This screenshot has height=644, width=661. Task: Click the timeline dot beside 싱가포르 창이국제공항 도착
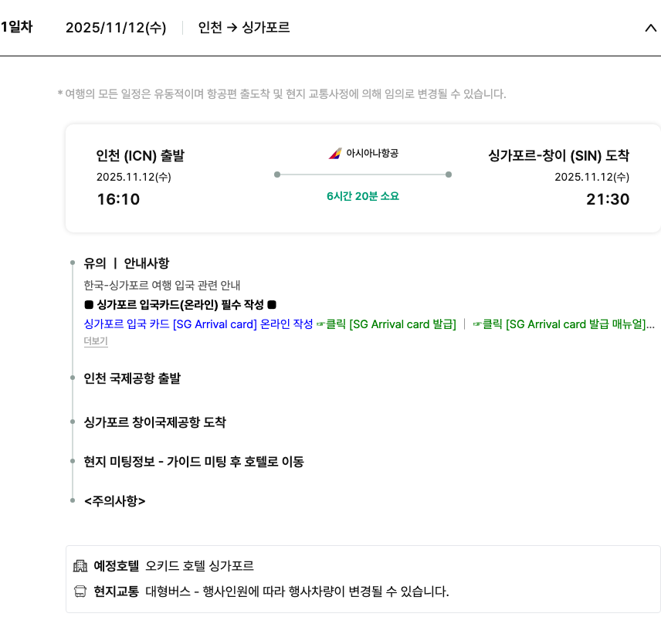(73, 422)
